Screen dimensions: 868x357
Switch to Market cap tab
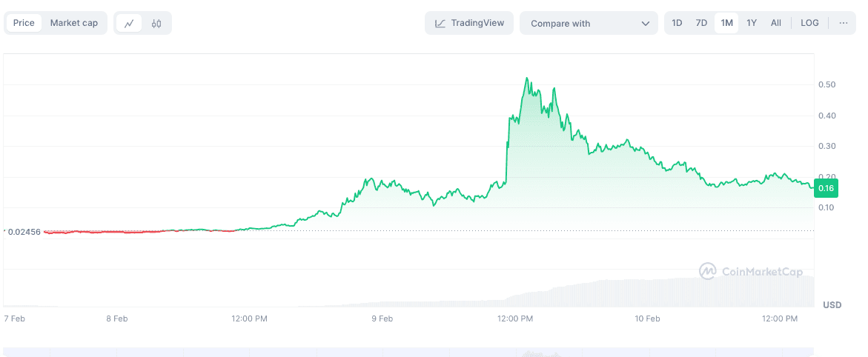tap(73, 23)
